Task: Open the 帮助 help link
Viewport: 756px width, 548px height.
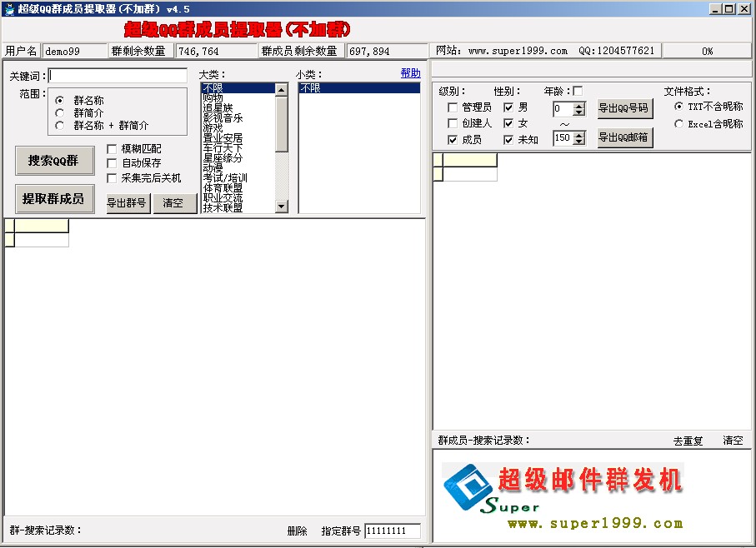Action: click(410, 72)
